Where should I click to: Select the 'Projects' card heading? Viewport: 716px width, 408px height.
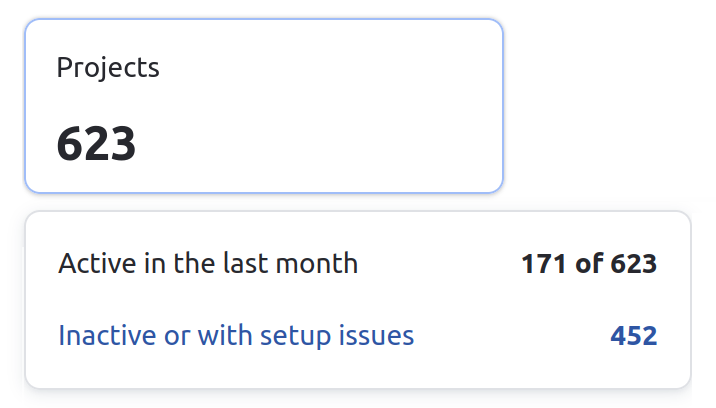[x=108, y=68]
